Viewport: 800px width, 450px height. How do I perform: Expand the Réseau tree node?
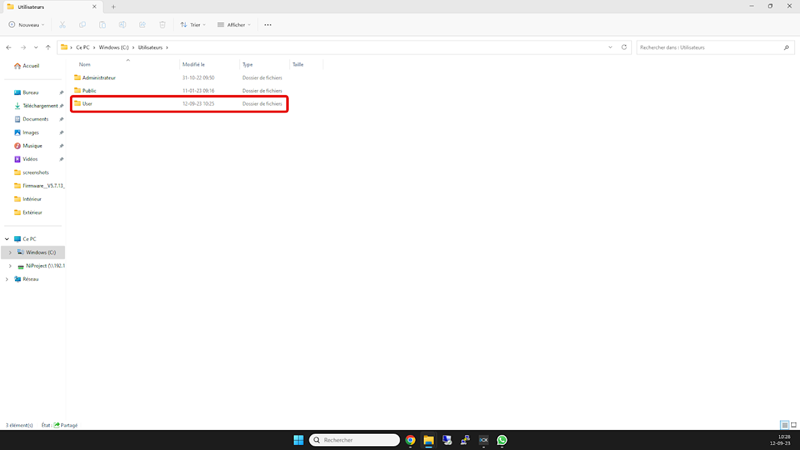click(x=7, y=279)
